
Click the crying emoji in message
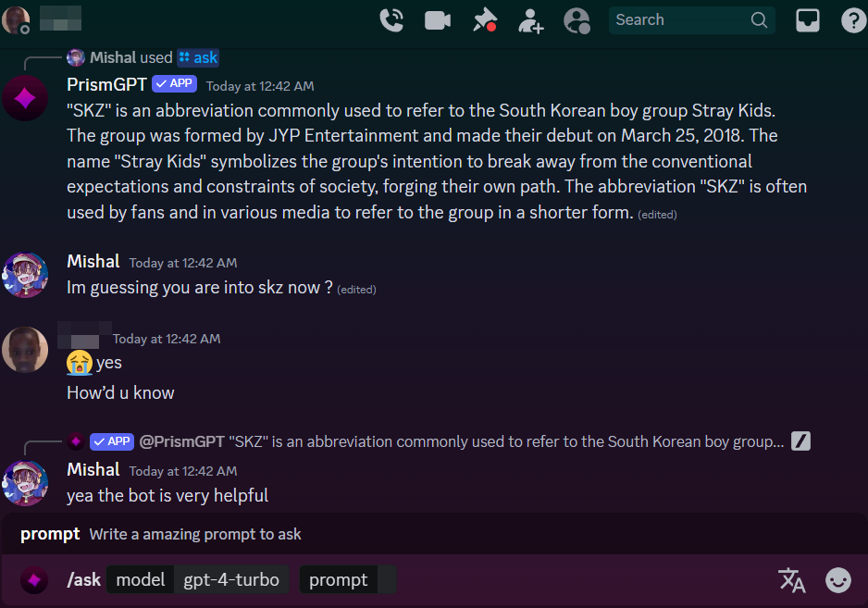click(x=80, y=363)
